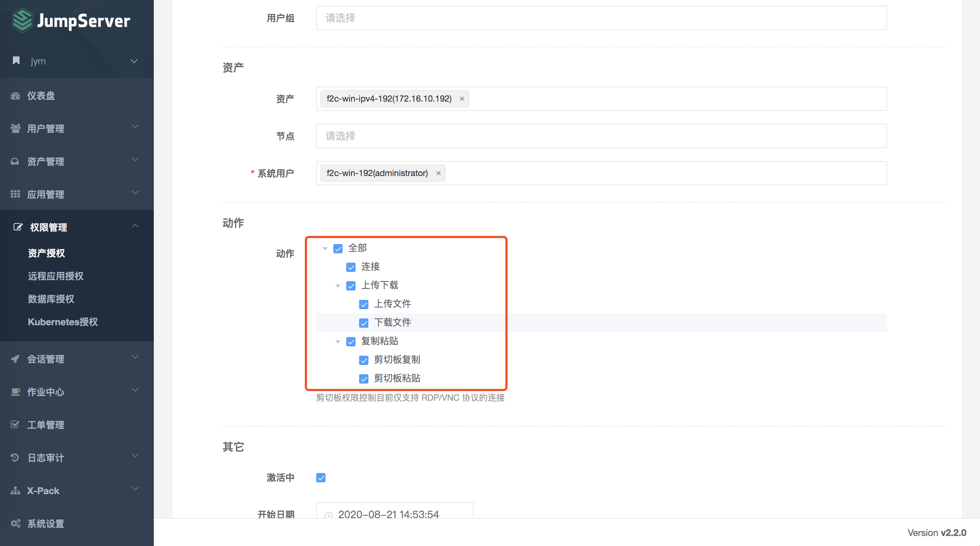980x546 pixels.
Task: Expand the X-Pack menu chevron
Action: (x=135, y=489)
